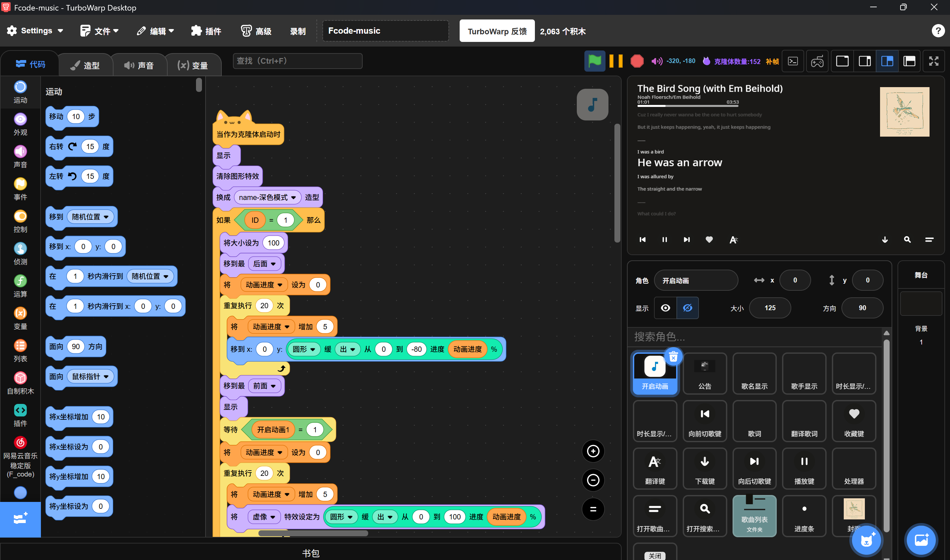Viewport: 950px width, 560px height.
Task: Click the workspace horizontal scrollbar
Action: click(x=313, y=533)
